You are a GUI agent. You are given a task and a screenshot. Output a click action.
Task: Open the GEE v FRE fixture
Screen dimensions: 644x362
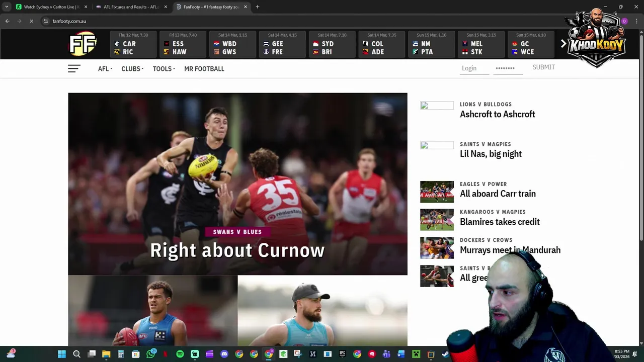pos(282,44)
